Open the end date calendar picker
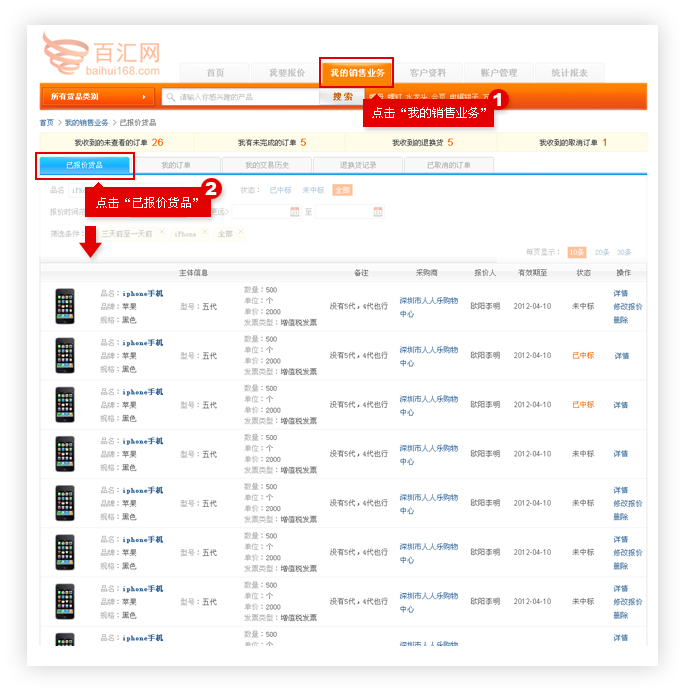This screenshot has width=684, height=691. tap(377, 211)
